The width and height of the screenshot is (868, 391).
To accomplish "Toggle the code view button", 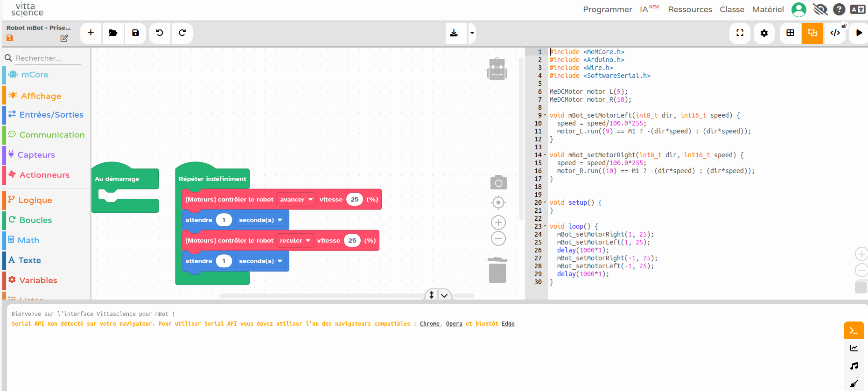I will (x=835, y=33).
